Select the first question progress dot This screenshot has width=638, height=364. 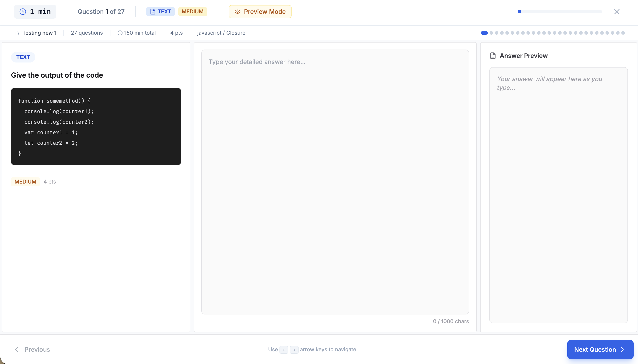click(x=484, y=33)
